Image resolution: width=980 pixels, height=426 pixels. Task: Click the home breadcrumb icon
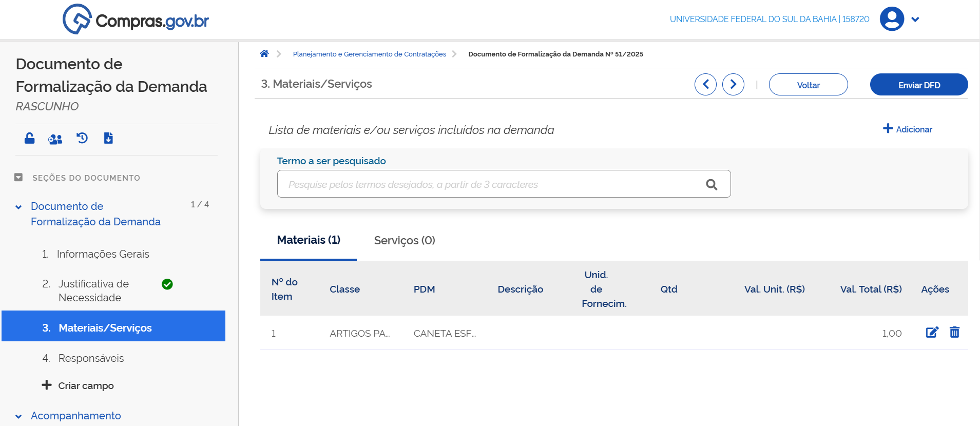pyautogui.click(x=264, y=54)
